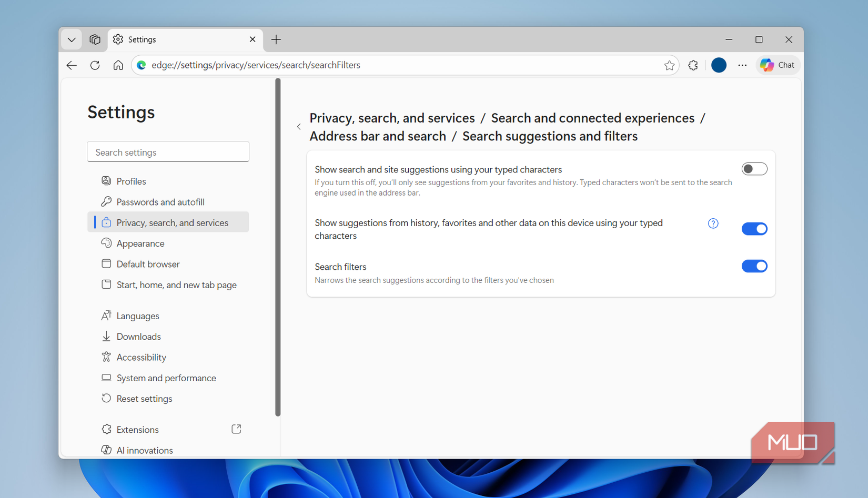Click the Search settings input box
The image size is (868, 498).
(168, 151)
